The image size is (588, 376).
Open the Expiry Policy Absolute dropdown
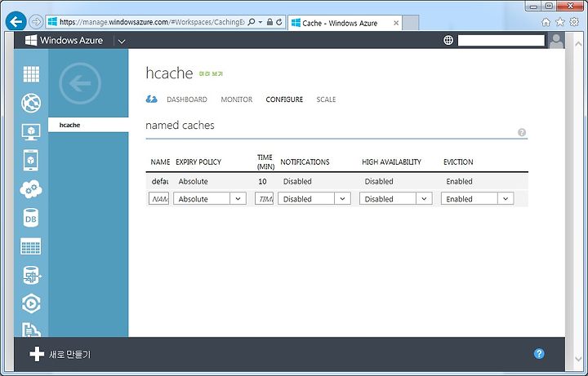coord(210,198)
